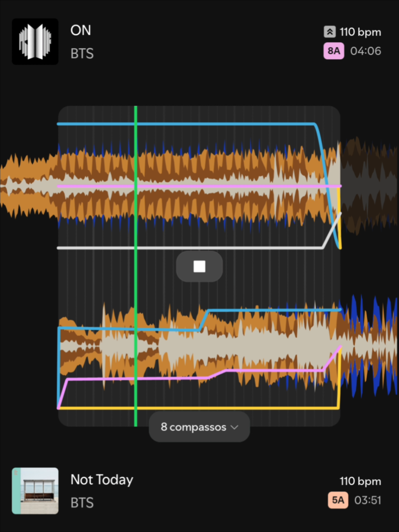The width and height of the screenshot is (399, 532).
Task: Click the green playhead marker
Action: [x=136, y=266]
